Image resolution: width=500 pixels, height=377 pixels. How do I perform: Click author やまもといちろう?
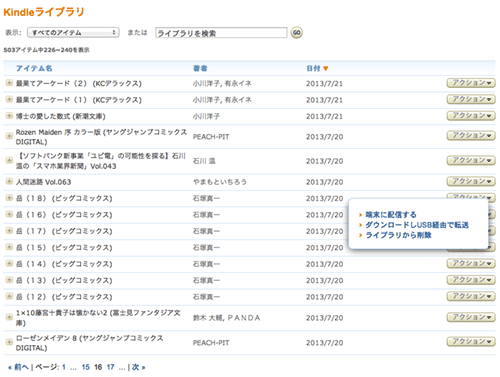pyautogui.click(x=220, y=182)
